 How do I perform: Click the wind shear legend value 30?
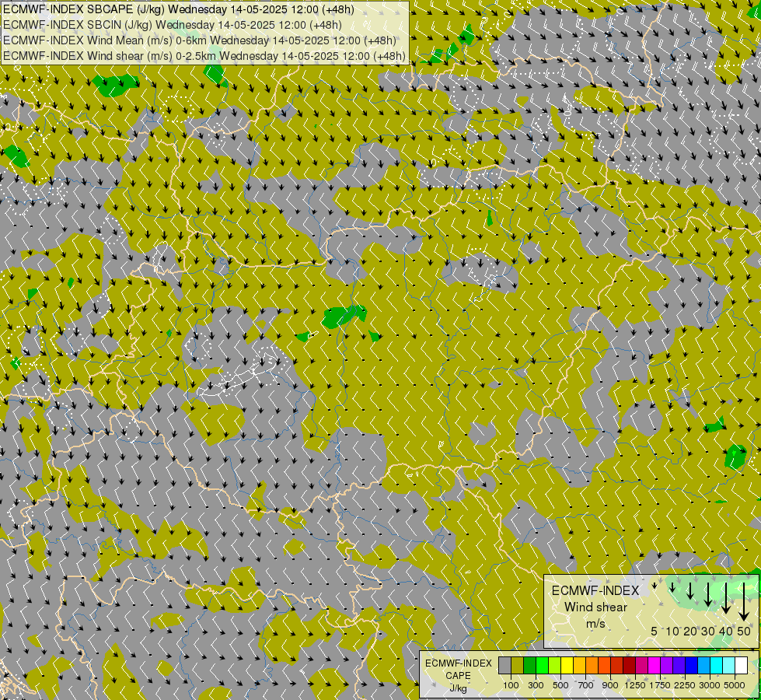click(x=708, y=631)
